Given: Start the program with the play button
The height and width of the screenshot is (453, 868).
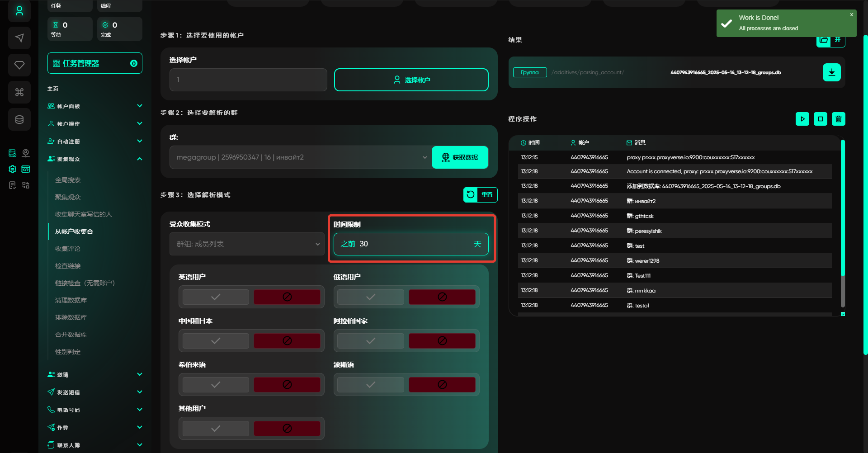Looking at the screenshot, I should pyautogui.click(x=802, y=119).
